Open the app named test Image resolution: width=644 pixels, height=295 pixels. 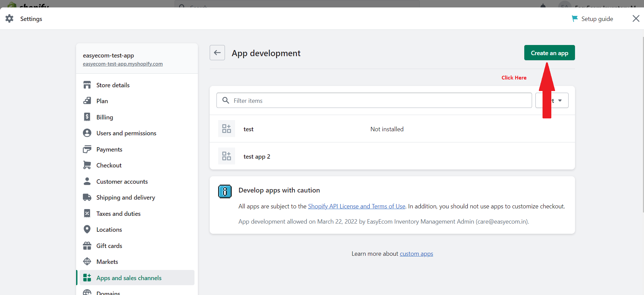click(x=248, y=129)
